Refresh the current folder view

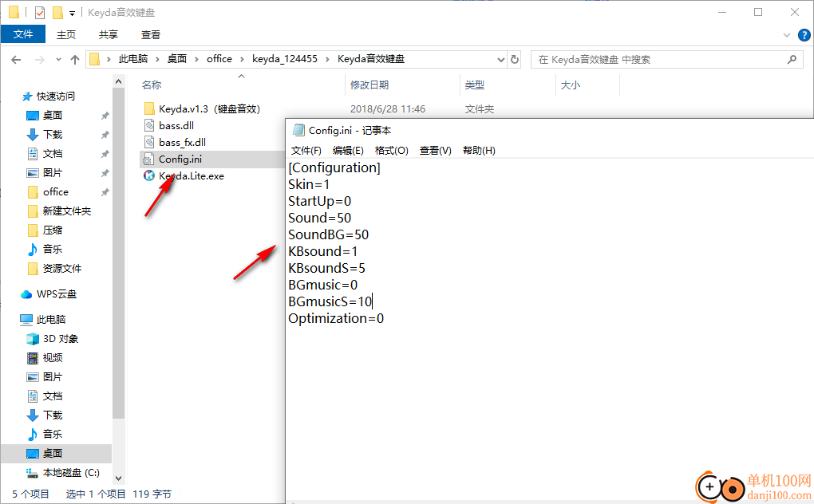pos(515,59)
